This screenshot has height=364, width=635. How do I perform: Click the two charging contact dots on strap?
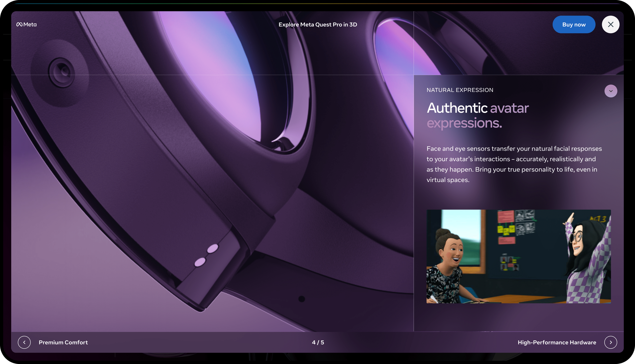pos(206,255)
